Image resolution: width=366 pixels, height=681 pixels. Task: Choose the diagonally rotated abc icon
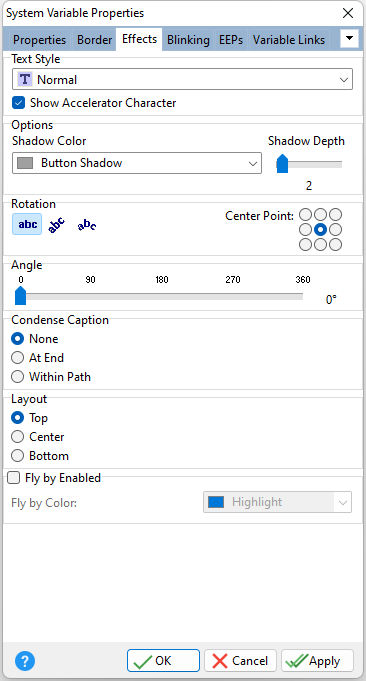56,225
